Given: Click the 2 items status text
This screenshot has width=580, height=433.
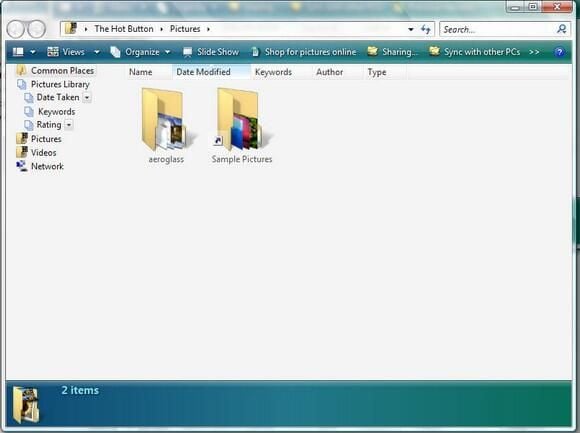Looking at the screenshot, I should click(x=80, y=390).
